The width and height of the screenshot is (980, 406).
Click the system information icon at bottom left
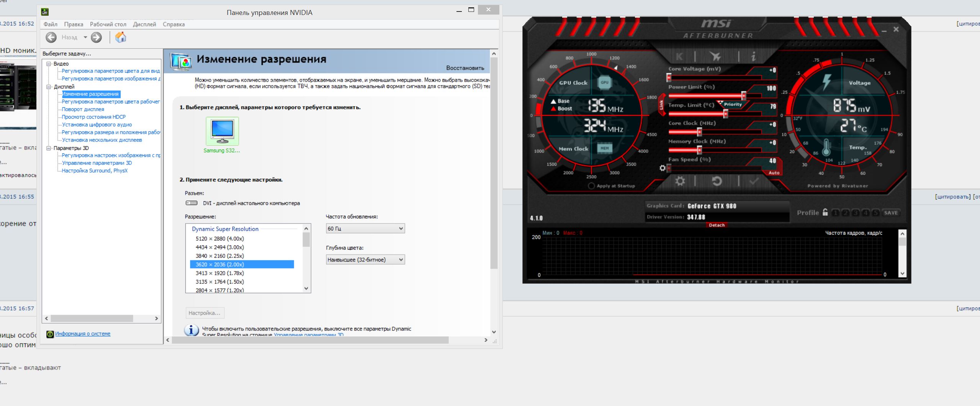50,334
